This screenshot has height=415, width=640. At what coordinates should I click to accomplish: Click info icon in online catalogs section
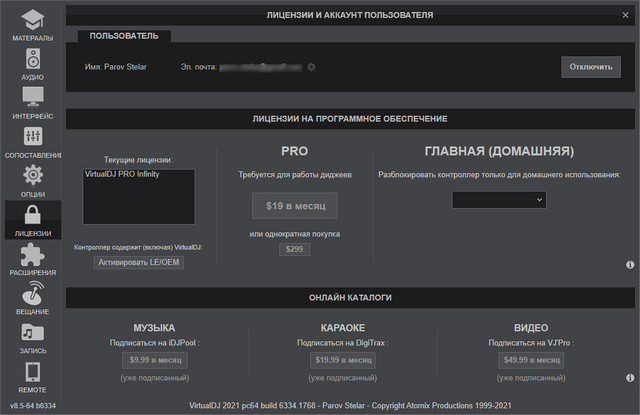point(630,378)
